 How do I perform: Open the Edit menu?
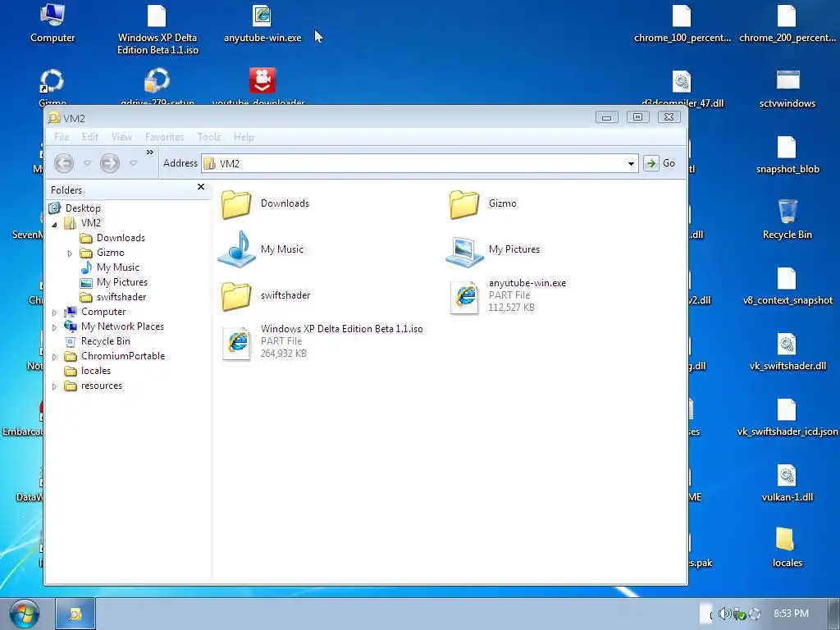coord(90,137)
